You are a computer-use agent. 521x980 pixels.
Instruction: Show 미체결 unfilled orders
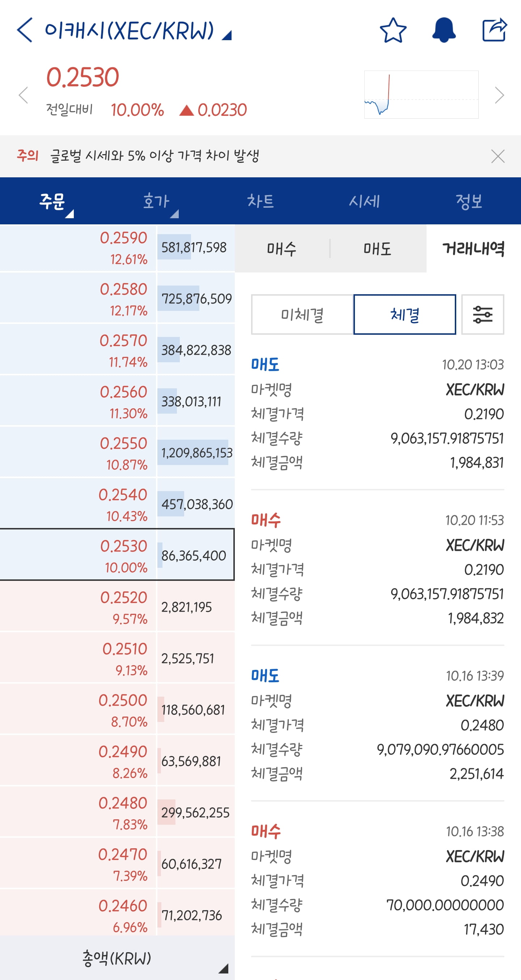[x=302, y=314]
